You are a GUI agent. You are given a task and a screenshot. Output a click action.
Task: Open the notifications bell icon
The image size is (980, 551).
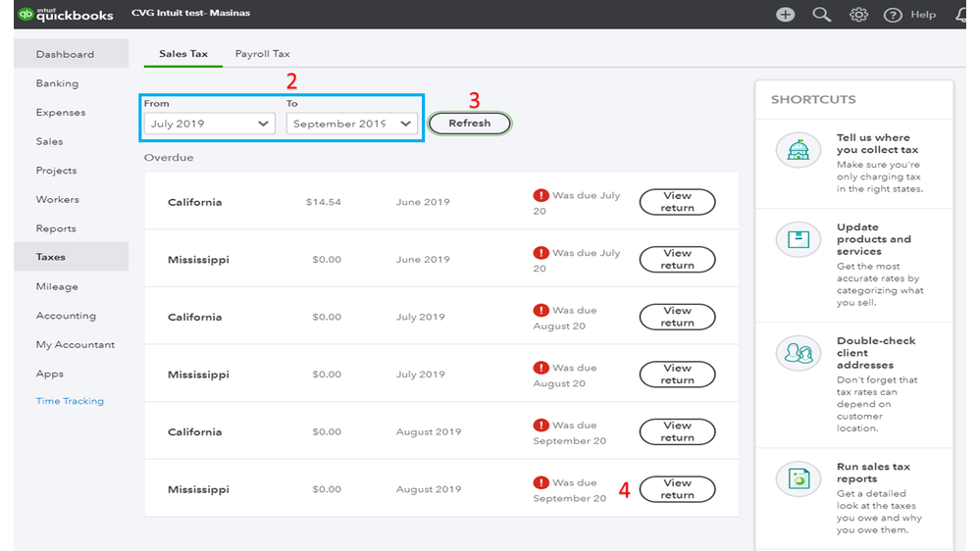tap(960, 15)
